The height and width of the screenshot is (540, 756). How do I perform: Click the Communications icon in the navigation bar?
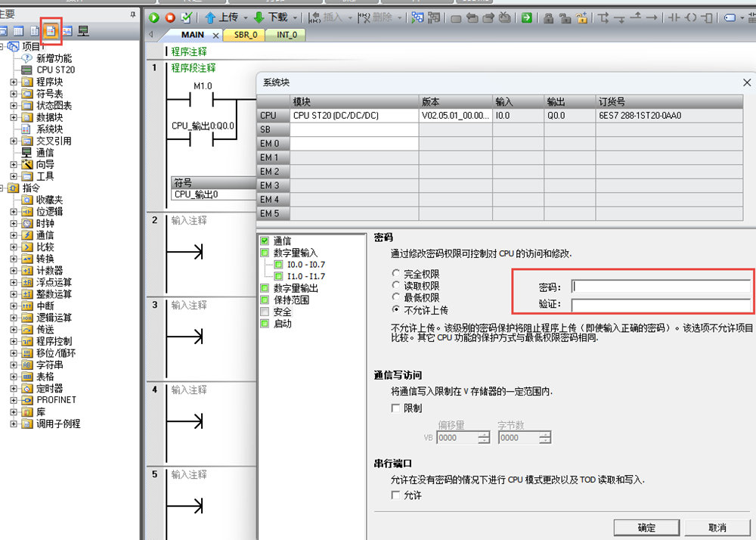coord(83,31)
